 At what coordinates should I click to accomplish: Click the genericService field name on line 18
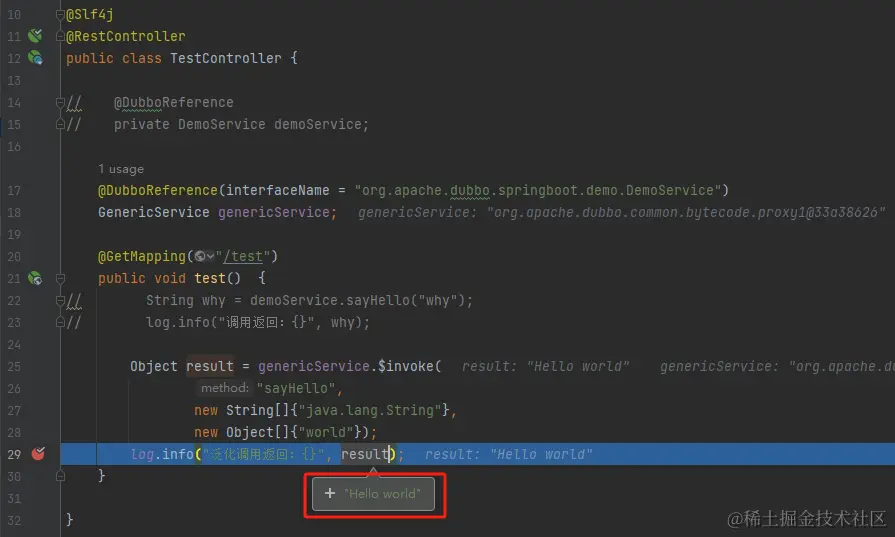273,212
